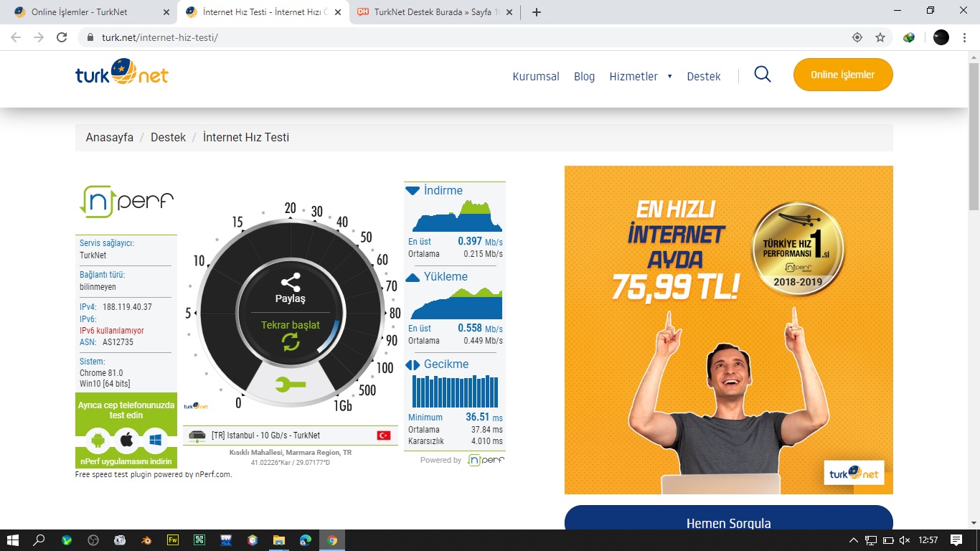Click nPerf uygulamasını indirin link
Image resolution: width=980 pixels, height=551 pixels.
(x=126, y=461)
